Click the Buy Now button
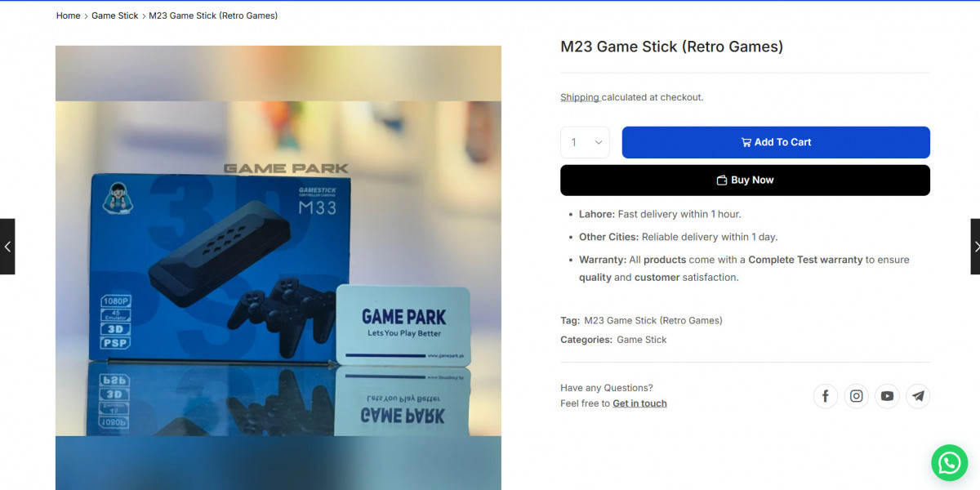This screenshot has width=980, height=490. (x=745, y=180)
